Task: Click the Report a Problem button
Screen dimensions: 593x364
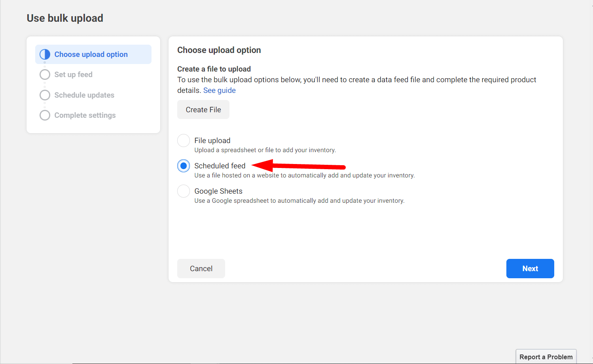Action: click(x=546, y=356)
